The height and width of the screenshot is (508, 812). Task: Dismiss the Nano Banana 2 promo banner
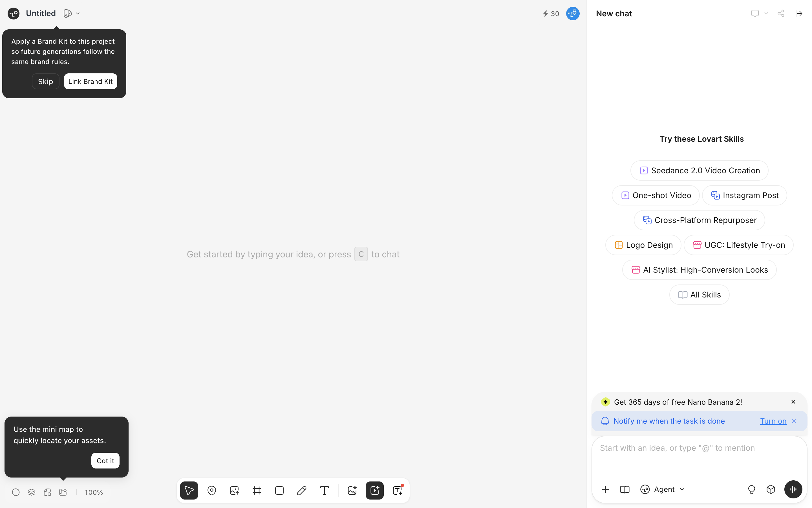point(793,402)
